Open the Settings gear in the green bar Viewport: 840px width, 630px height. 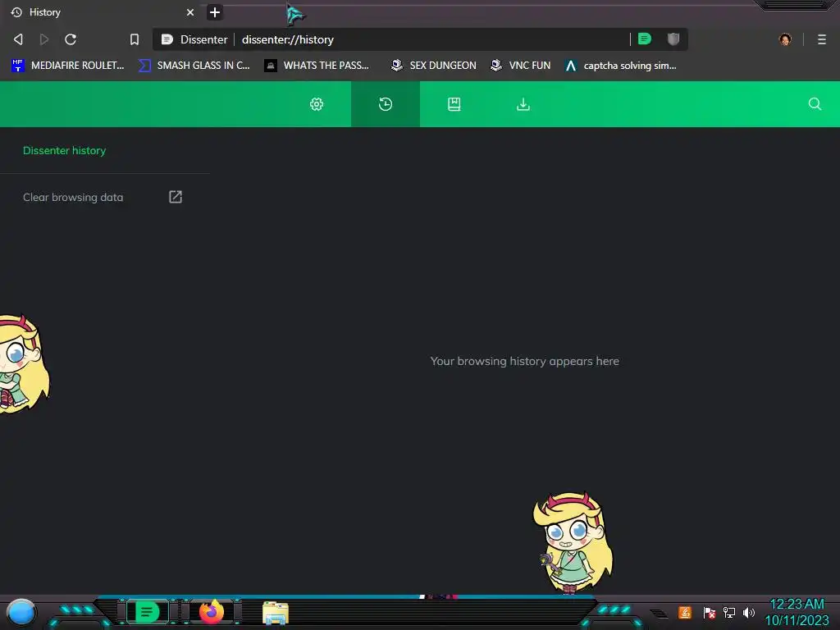(317, 104)
